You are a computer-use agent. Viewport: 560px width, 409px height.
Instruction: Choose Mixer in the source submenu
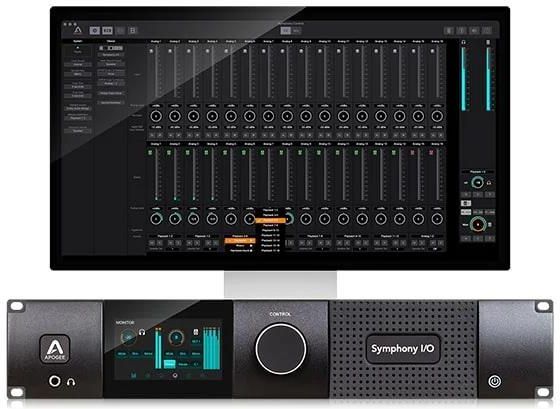(x=240, y=246)
